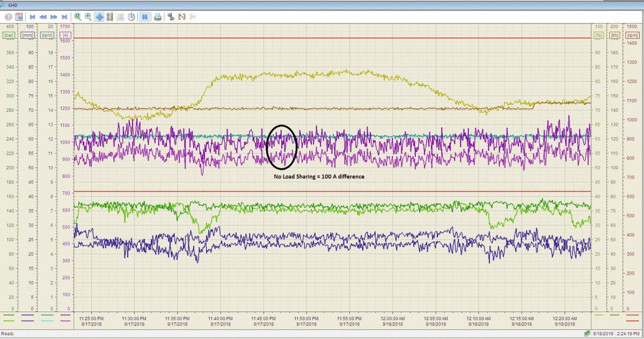Viewport: 644px width, 339px height.
Task: Print the trend using printer icon
Action: pyautogui.click(x=158, y=17)
